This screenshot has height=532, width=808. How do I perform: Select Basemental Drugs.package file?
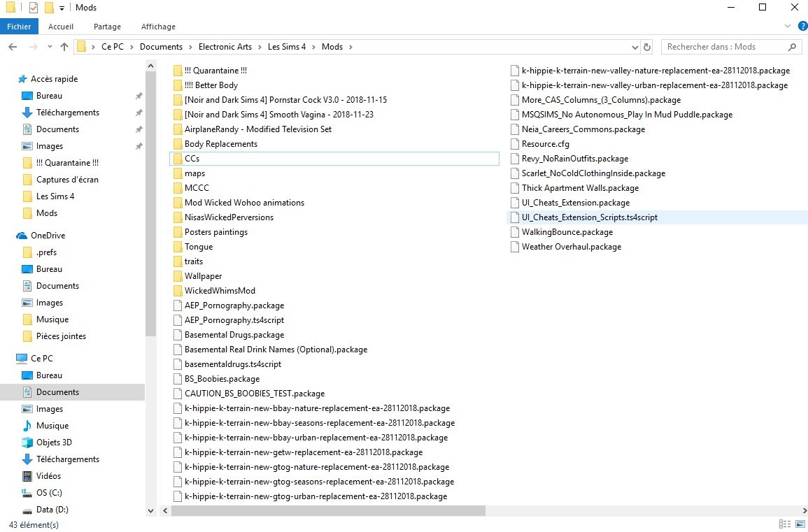(x=234, y=335)
